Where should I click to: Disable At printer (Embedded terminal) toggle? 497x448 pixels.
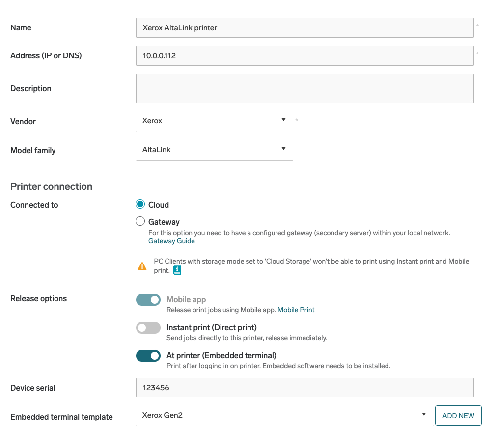(x=148, y=356)
